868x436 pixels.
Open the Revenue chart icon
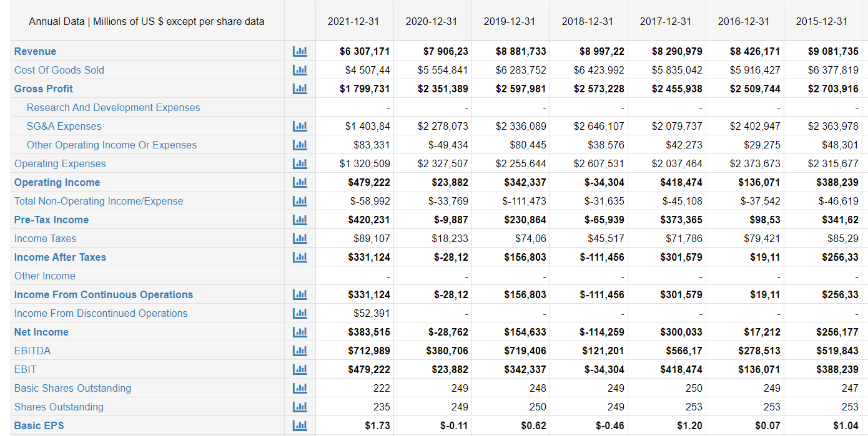tap(300, 51)
